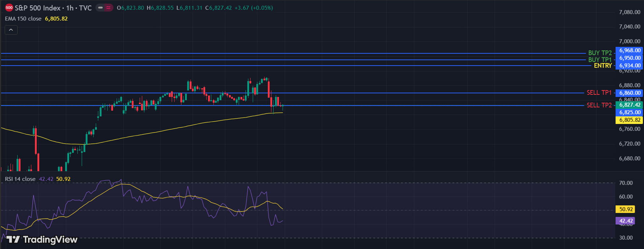Click the TradingView logo watermark
Image resolution: width=644 pixels, height=249 pixels.
[42, 240]
